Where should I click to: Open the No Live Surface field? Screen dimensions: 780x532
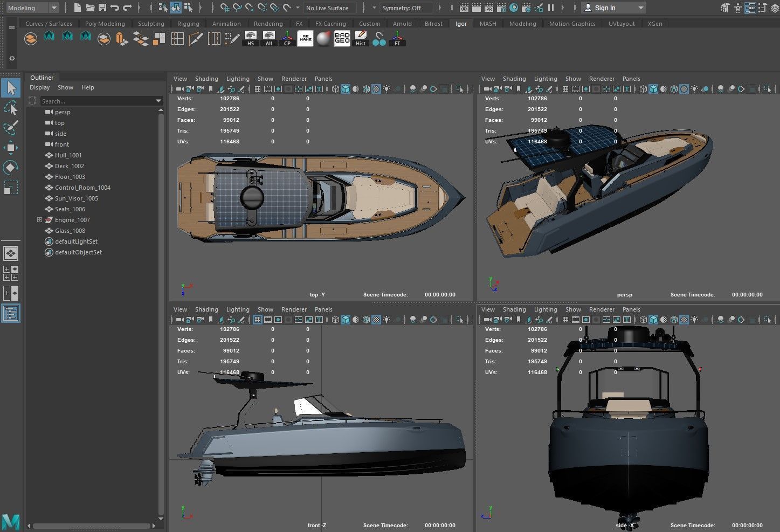pos(329,8)
